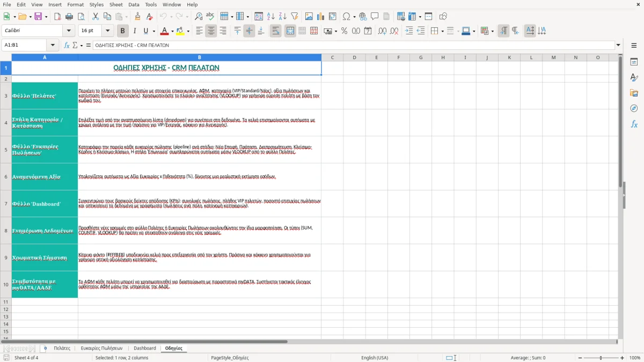Open the Sheet menu
Viewport: 644px width, 362px height.
(116, 4)
